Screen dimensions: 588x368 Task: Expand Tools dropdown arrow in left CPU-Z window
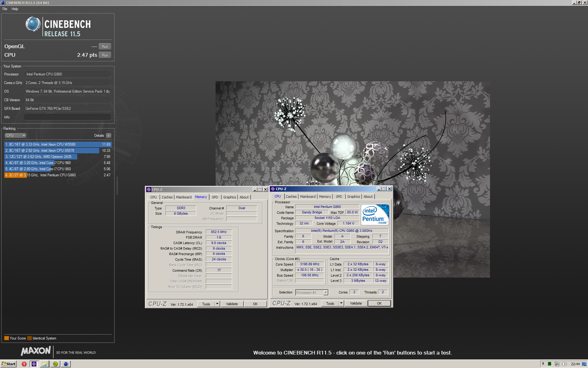click(217, 304)
